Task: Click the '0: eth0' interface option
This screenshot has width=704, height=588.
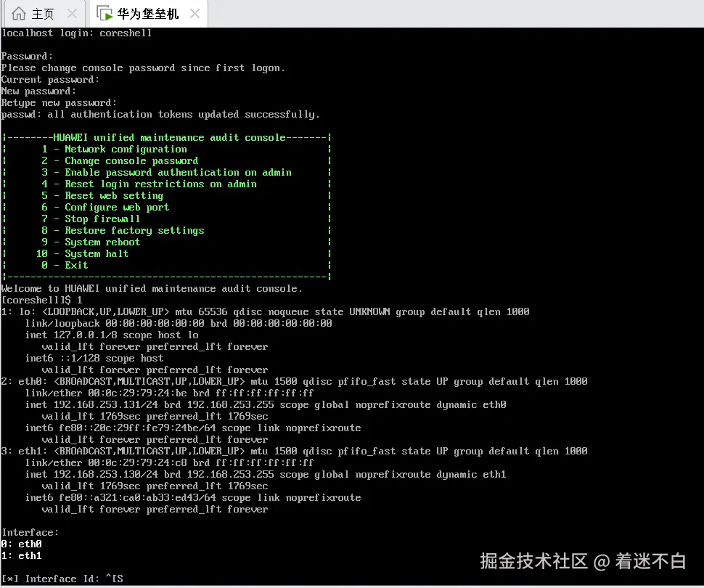Action: (x=22, y=544)
